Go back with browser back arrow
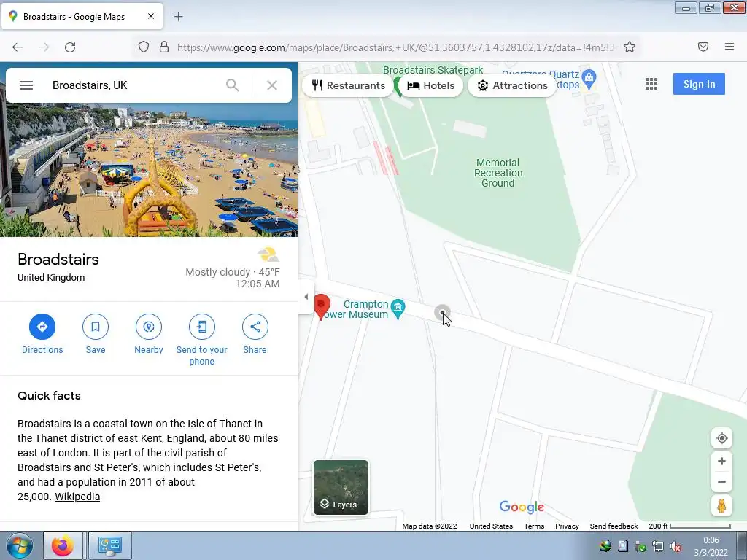 point(18,47)
